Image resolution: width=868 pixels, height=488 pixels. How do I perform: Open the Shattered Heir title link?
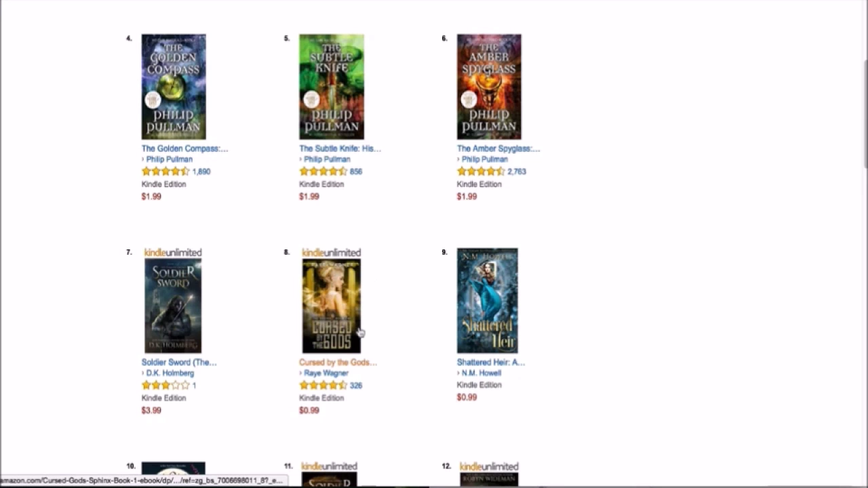click(x=491, y=362)
